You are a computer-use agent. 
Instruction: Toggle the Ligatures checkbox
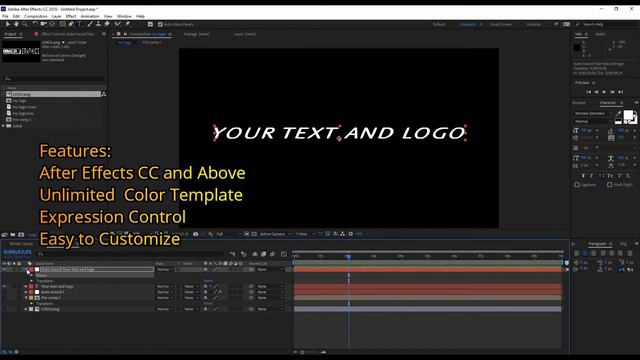[577, 184]
